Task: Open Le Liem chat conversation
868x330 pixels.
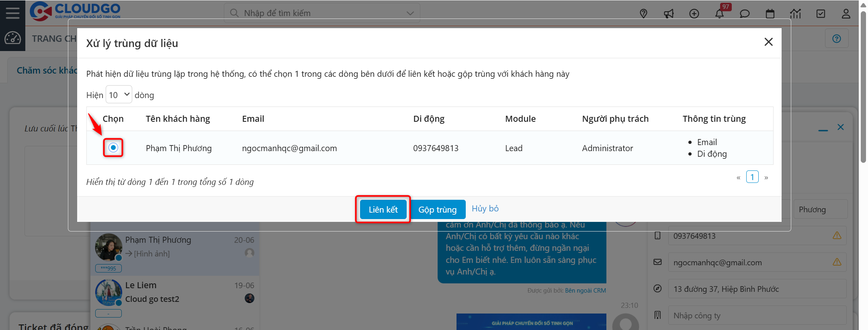Action: click(x=175, y=297)
